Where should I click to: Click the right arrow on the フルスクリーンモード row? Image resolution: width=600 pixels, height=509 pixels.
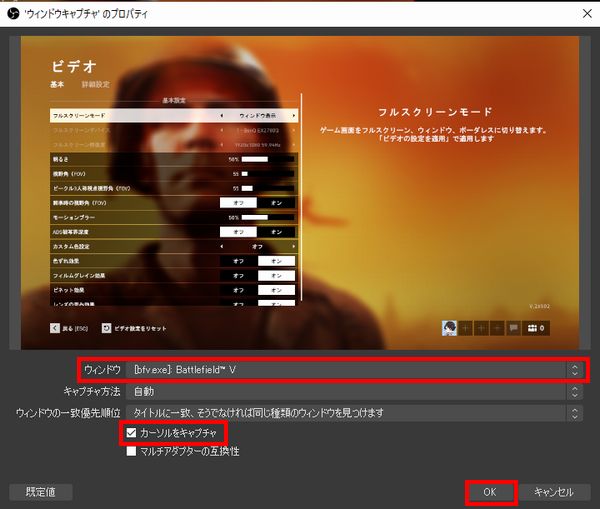293,116
